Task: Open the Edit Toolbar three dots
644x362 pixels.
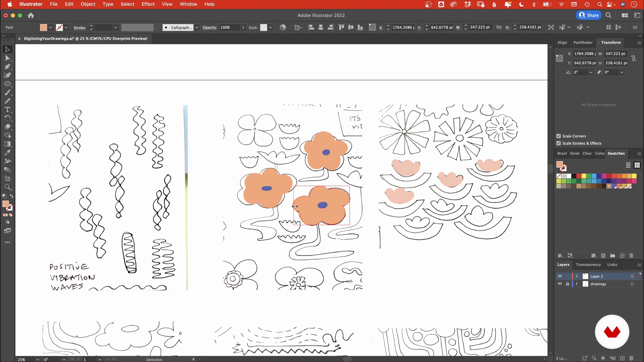Action: coord(8,242)
